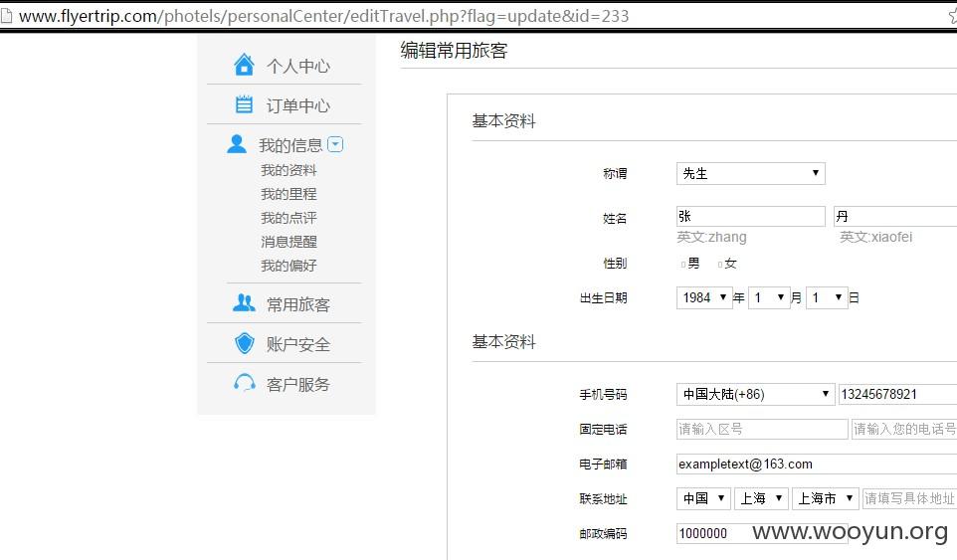Open the 称谓 dropdown showing 先生
The width and height of the screenshot is (957, 560).
[751, 173]
